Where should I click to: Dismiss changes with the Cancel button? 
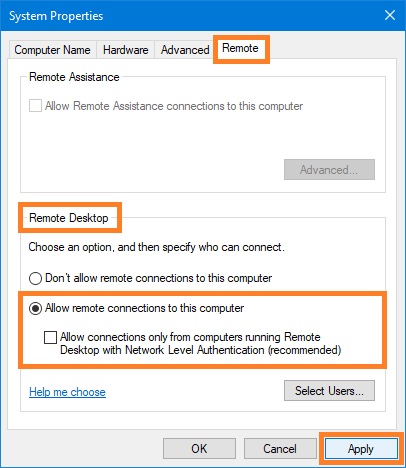pos(280,449)
